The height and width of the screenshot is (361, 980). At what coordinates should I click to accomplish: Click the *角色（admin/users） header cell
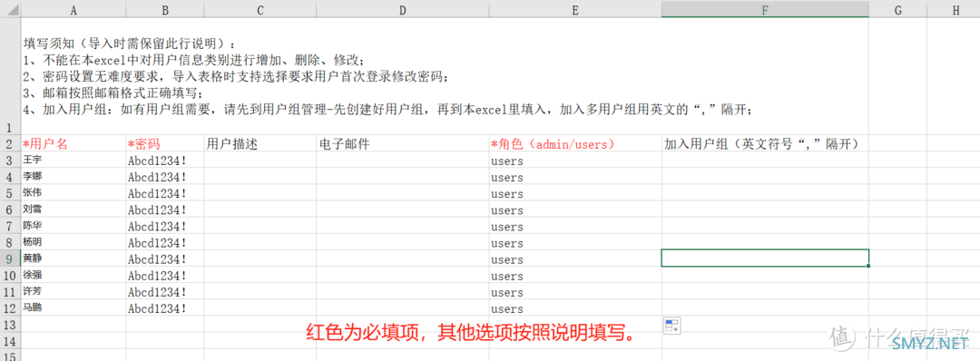tap(575, 143)
